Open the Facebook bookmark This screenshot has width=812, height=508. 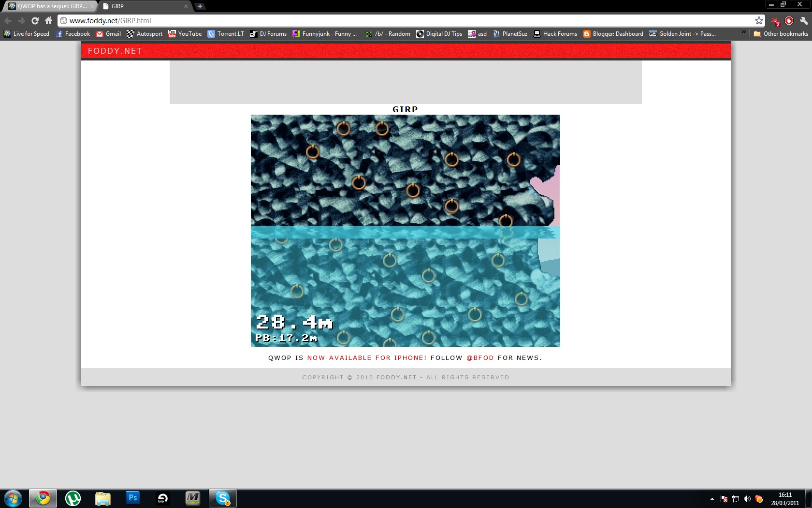(x=73, y=34)
